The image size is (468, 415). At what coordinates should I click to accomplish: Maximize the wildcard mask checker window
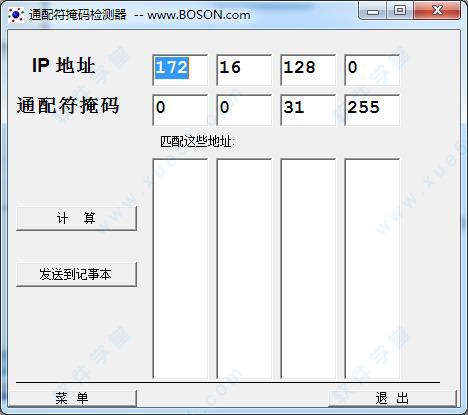400,11
